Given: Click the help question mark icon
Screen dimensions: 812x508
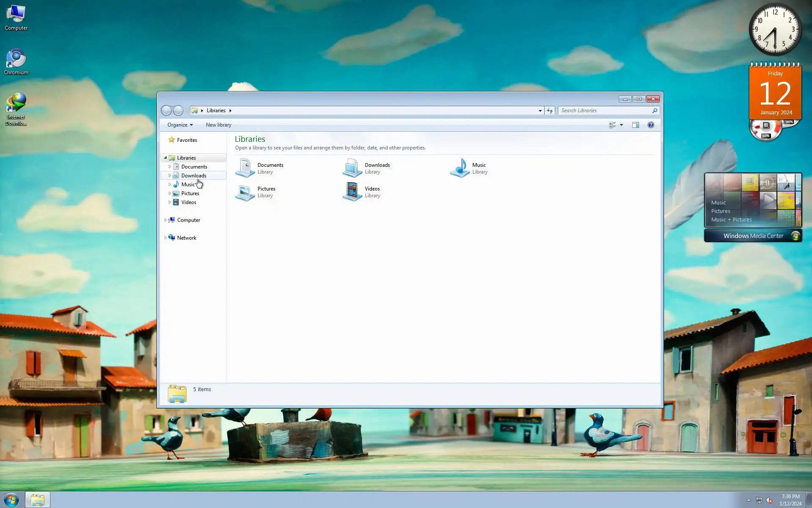Looking at the screenshot, I should 650,125.
